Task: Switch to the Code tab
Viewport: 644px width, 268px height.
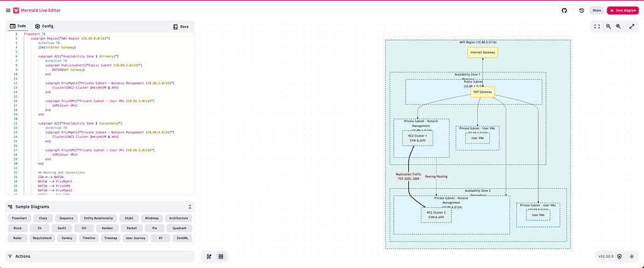Action: pos(18,26)
